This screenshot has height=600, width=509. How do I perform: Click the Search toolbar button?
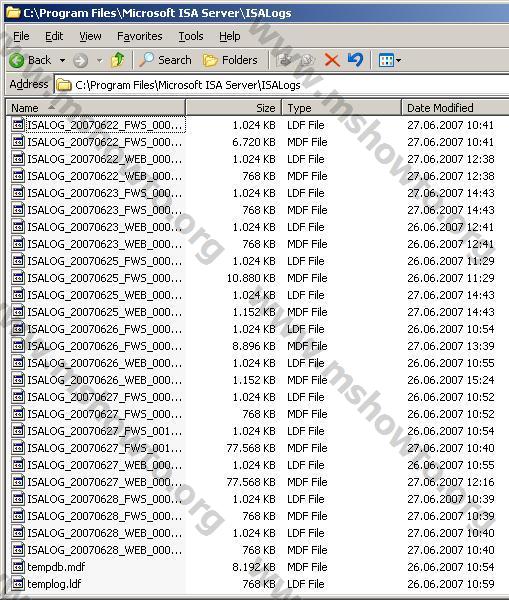165,60
